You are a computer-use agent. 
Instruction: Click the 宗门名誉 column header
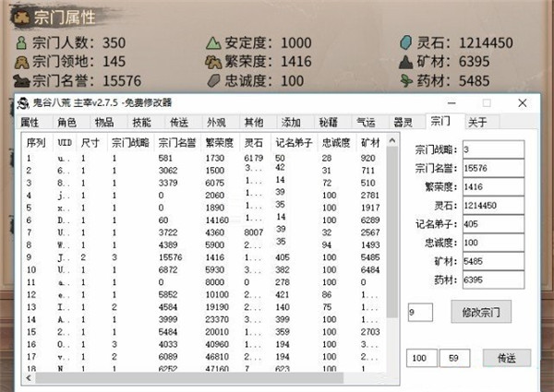[x=177, y=143]
